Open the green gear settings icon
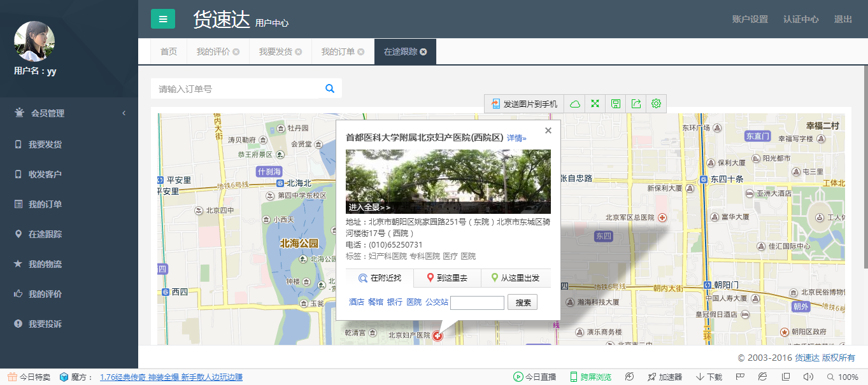This screenshot has height=385, width=868. (657, 104)
